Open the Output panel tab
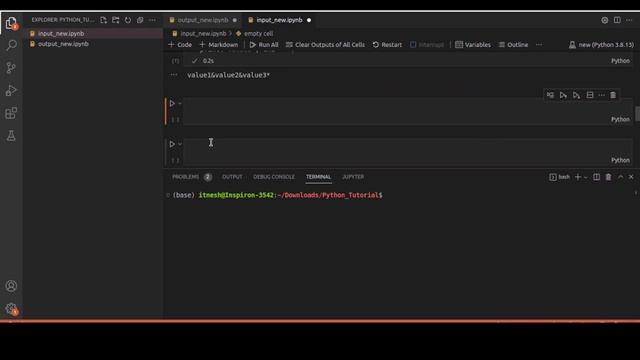This screenshot has width=640, height=360. 232,177
